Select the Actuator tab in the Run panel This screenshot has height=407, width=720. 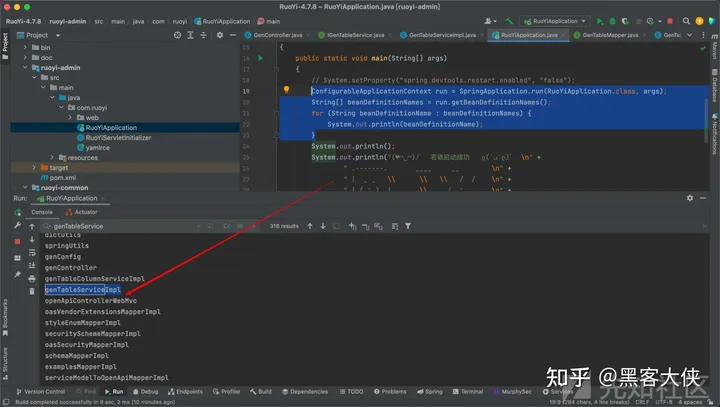81,212
